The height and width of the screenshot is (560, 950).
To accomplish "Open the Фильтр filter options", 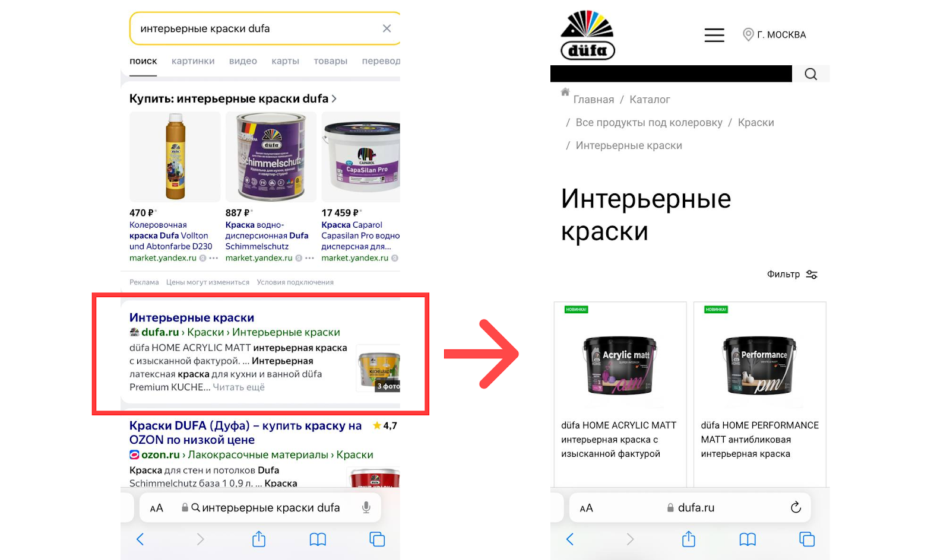I will [792, 274].
